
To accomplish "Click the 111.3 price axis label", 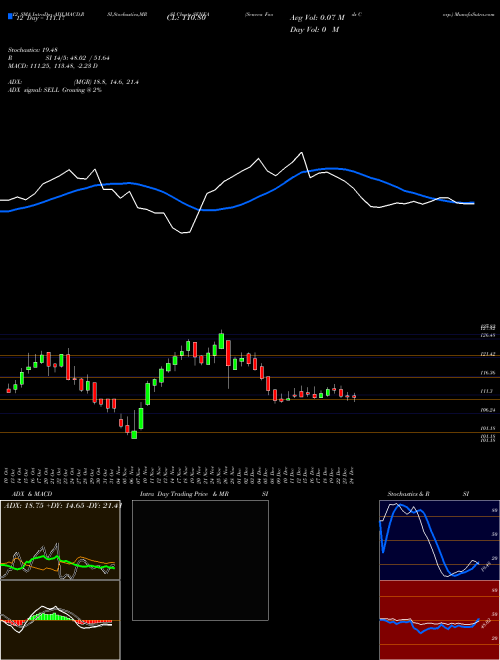I will click(487, 391).
